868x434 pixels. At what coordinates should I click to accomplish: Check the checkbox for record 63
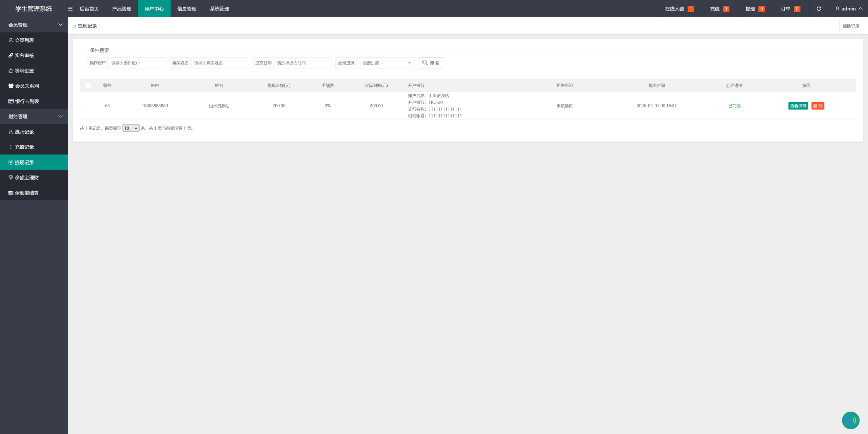pos(88,106)
